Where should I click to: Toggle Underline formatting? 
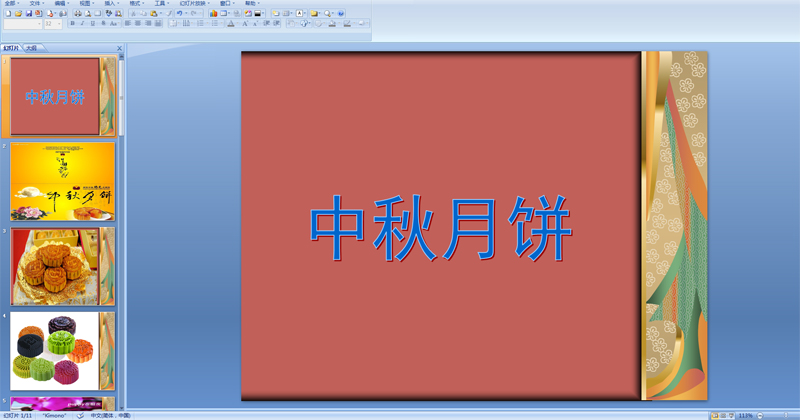[92, 23]
